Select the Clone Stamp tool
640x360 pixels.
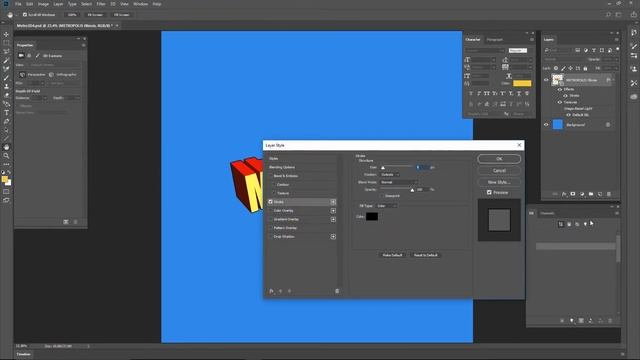(6, 86)
